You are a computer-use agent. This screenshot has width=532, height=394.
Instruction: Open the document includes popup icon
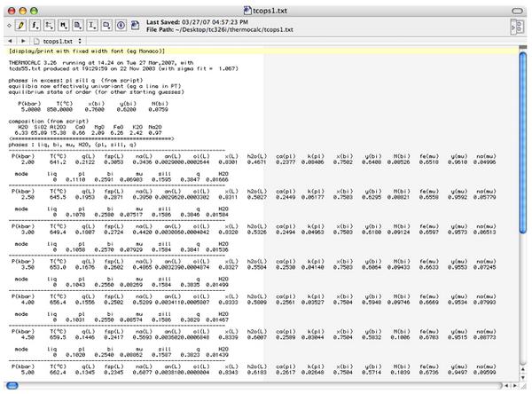point(78,26)
